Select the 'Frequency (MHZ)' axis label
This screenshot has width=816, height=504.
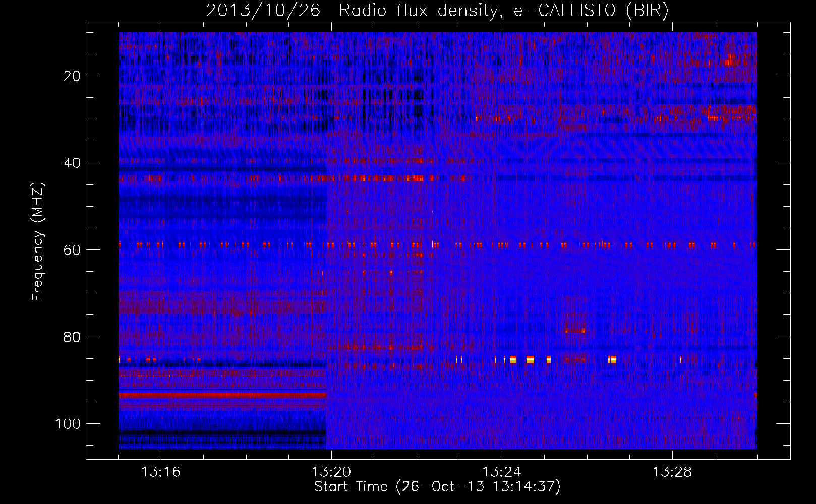pos(38,242)
